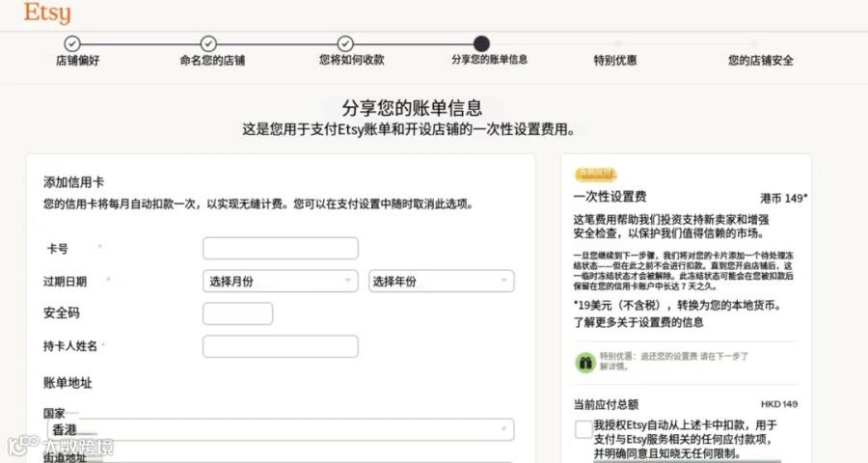This screenshot has height=463, width=868.
Task: Click the 添加信用卡 heading
Action: (73, 182)
